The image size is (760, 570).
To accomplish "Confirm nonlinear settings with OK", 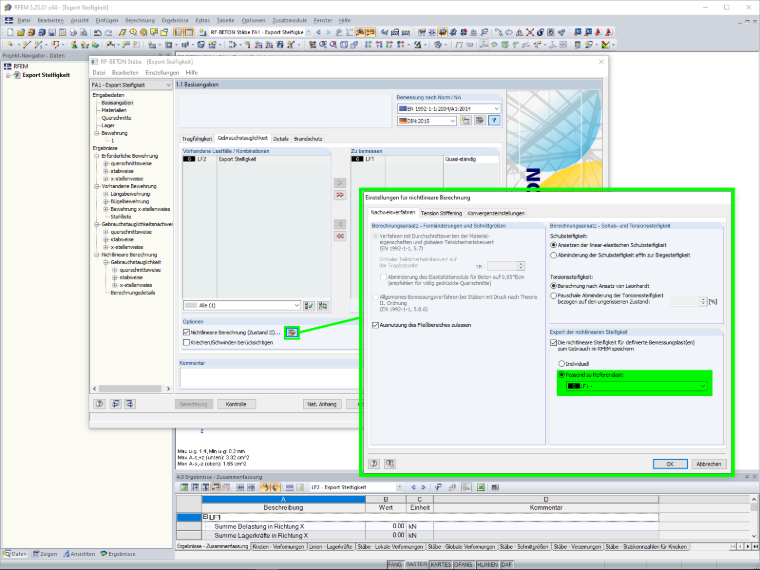I will (x=670, y=464).
